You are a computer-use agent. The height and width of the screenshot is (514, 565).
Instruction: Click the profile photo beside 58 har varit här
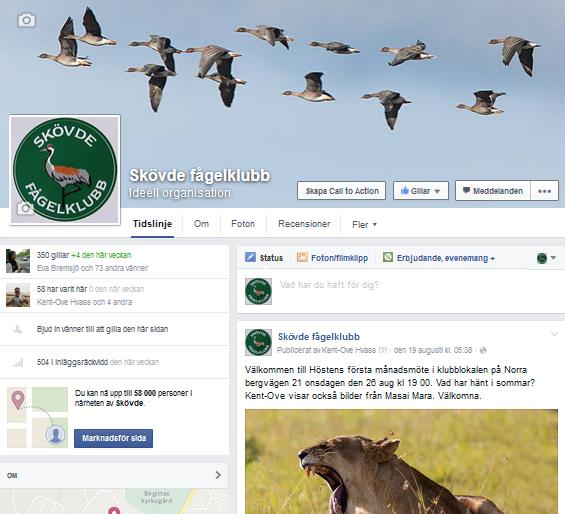[x=18, y=294]
